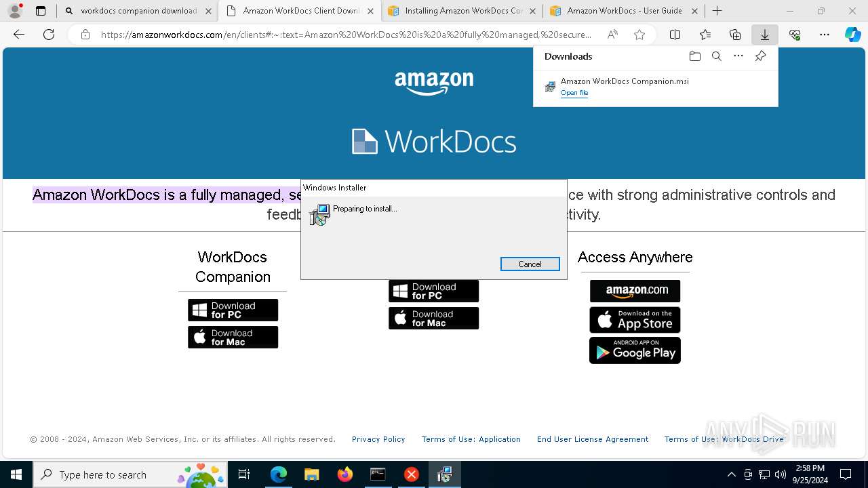Open downloads folder icon in Downloads panel

click(x=694, y=56)
